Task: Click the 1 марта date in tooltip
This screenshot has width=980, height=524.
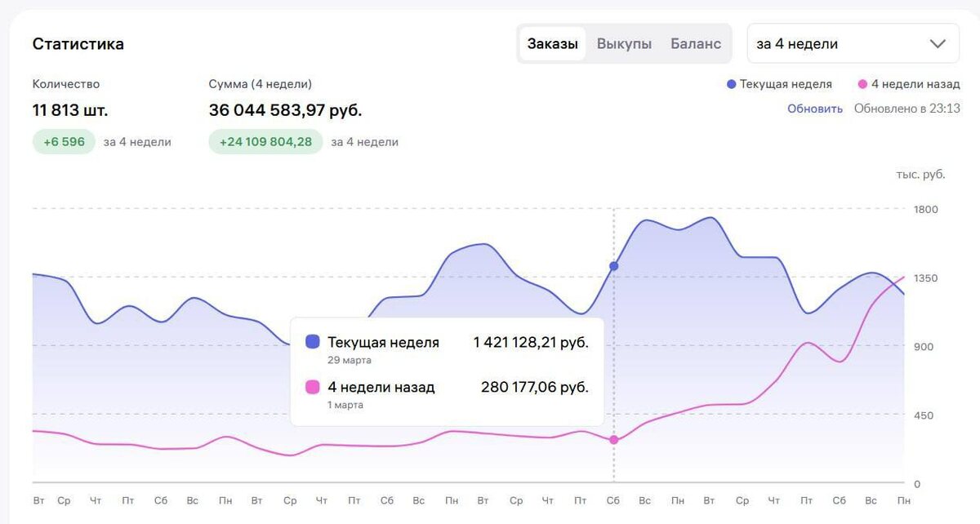Action: coord(345,405)
